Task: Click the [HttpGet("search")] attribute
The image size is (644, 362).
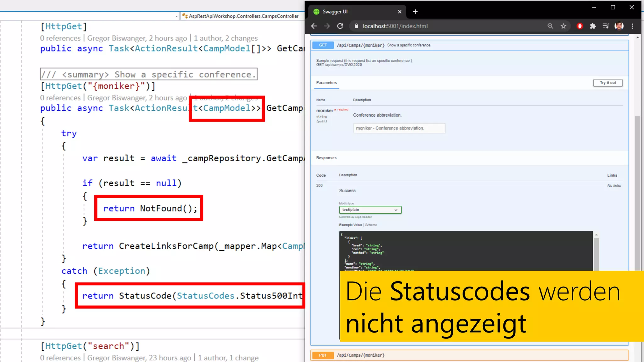Action: pos(90,346)
